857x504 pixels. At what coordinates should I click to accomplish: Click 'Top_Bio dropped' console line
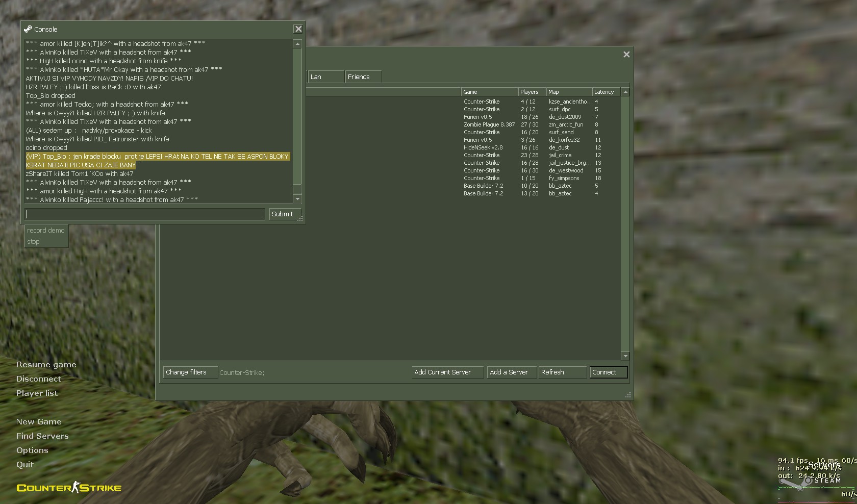(x=51, y=96)
